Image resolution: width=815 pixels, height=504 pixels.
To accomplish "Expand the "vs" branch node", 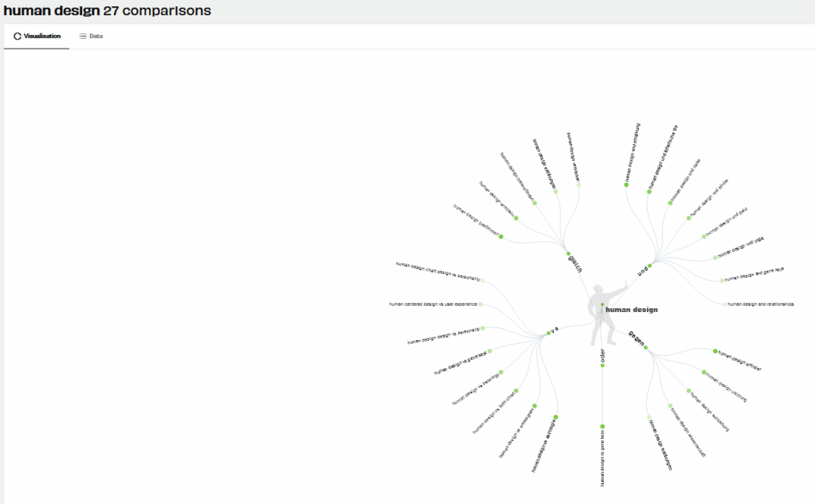I will click(549, 332).
